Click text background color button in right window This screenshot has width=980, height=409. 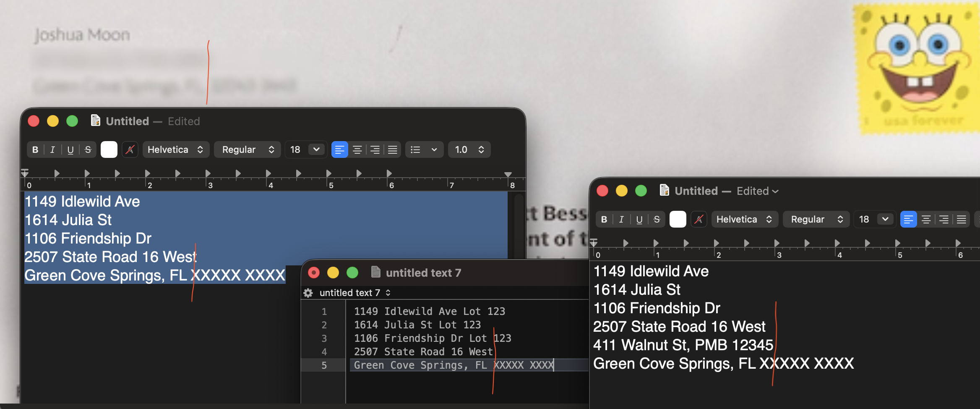(x=699, y=220)
